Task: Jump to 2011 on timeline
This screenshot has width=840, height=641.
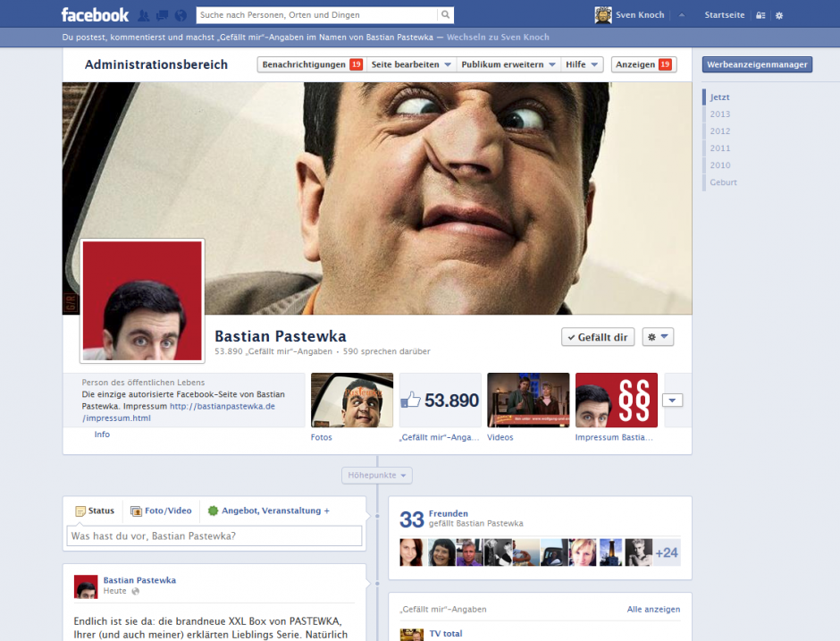Action: [x=720, y=148]
